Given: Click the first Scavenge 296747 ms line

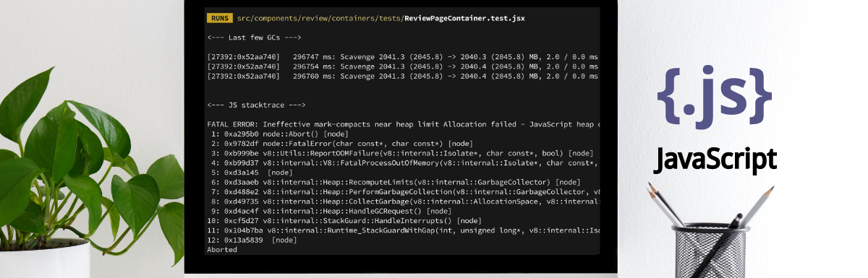Looking at the screenshot, I should (403, 56).
